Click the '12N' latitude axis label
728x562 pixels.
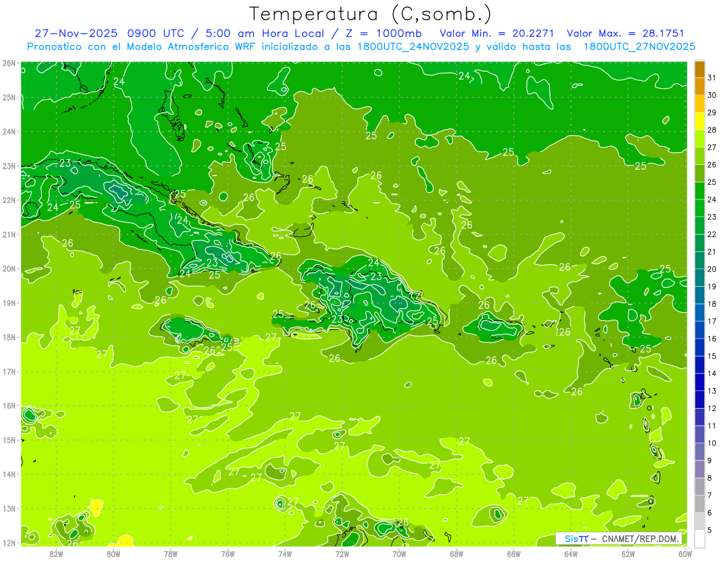[8, 543]
